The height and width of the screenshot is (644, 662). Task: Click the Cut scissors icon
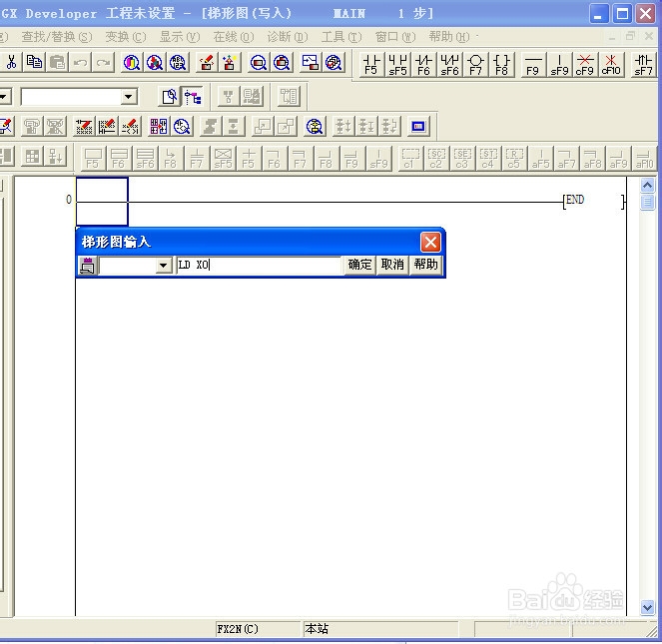click(x=11, y=63)
